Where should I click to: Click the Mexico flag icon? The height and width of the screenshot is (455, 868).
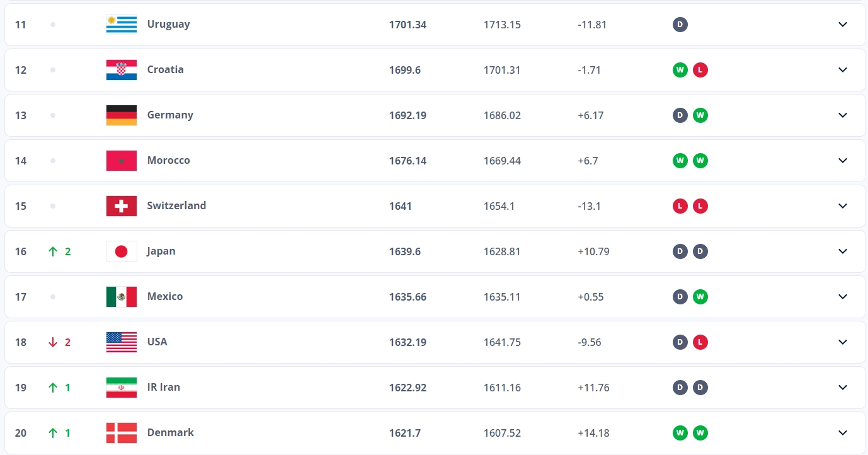click(122, 297)
